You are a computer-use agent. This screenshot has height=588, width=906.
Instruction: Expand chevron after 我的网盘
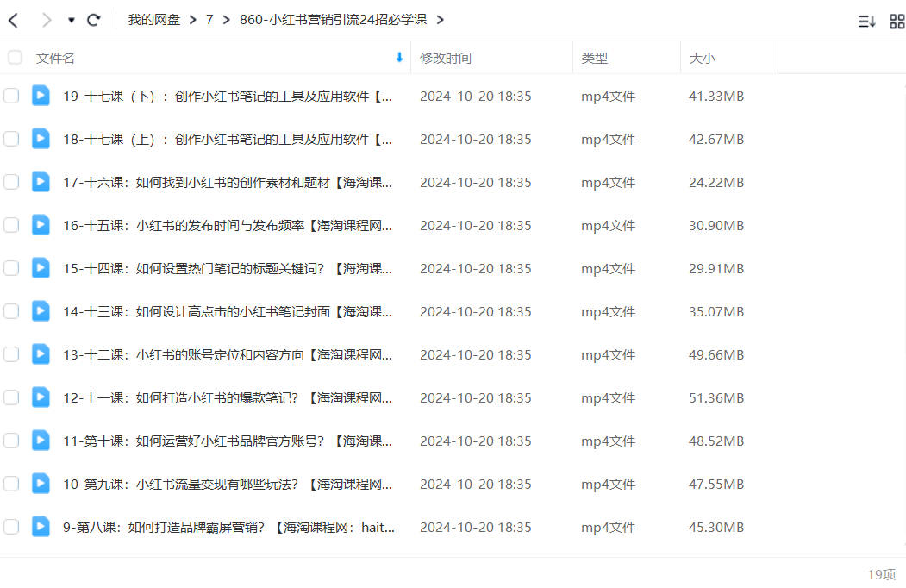click(x=193, y=20)
